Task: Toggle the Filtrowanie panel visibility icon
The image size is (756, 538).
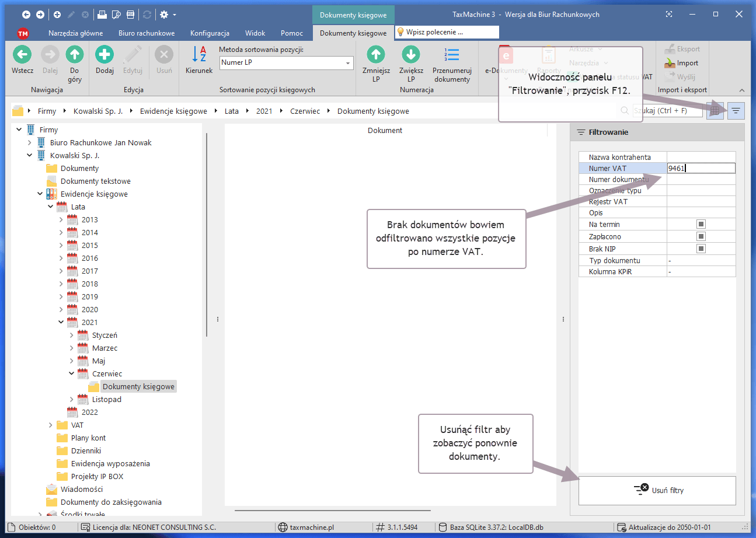Action: 736,110
